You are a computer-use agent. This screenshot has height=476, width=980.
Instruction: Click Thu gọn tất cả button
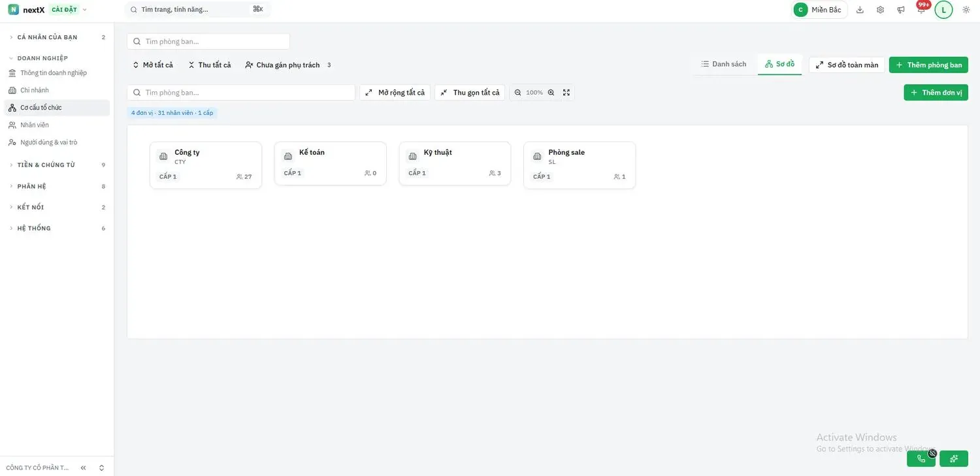click(x=470, y=93)
